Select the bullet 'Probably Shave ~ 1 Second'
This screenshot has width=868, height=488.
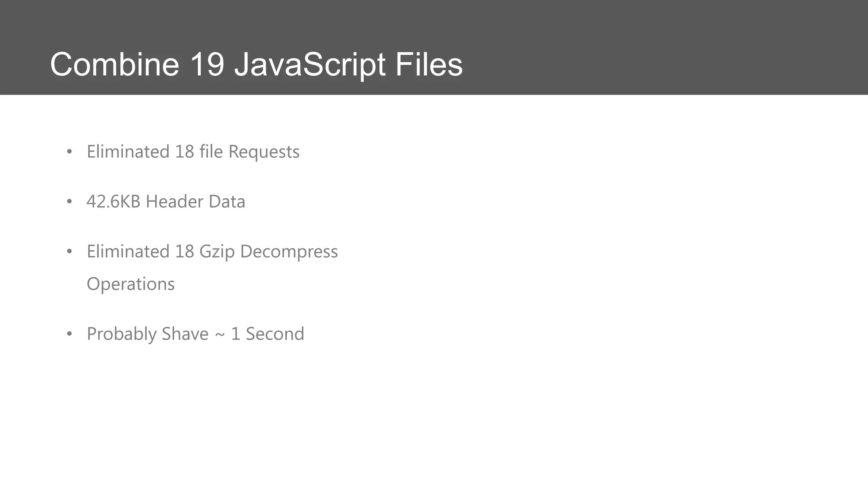pos(195,334)
